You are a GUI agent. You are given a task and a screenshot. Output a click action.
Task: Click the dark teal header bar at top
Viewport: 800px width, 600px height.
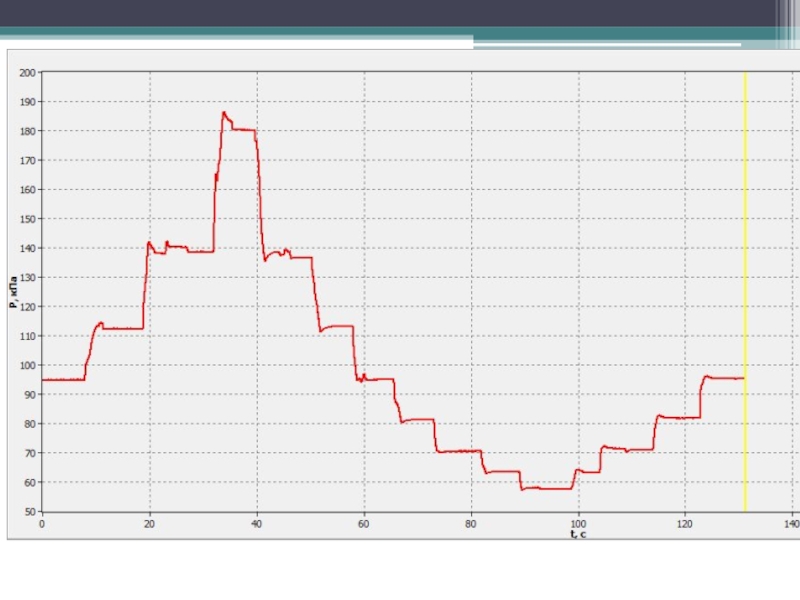point(400,13)
